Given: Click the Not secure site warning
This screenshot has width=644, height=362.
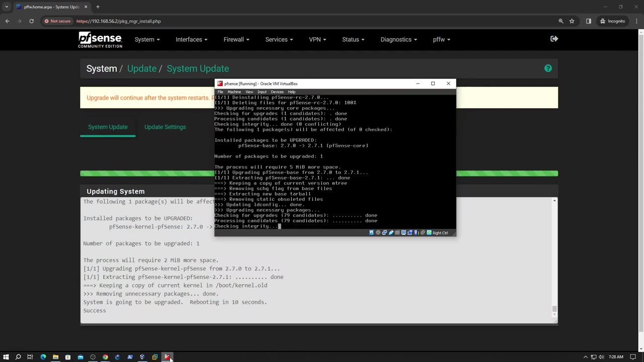Looking at the screenshot, I should (57, 21).
